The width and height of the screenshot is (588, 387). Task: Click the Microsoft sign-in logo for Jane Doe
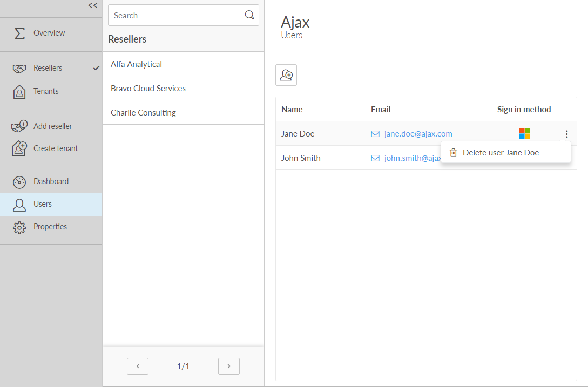coord(524,133)
